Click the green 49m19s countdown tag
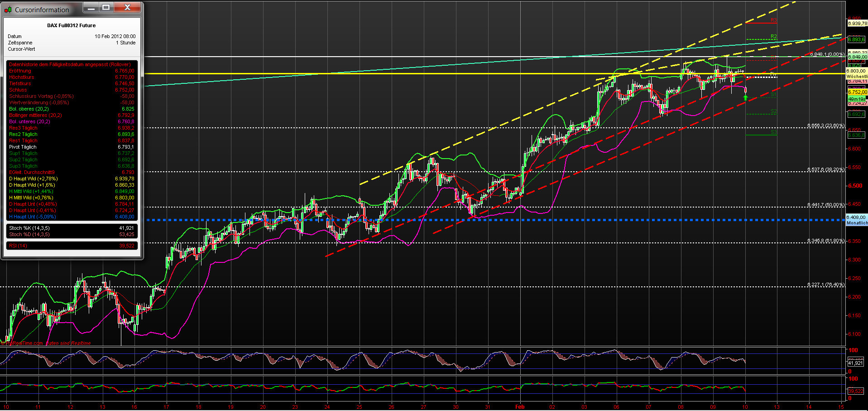868x411 pixels. click(856, 99)
